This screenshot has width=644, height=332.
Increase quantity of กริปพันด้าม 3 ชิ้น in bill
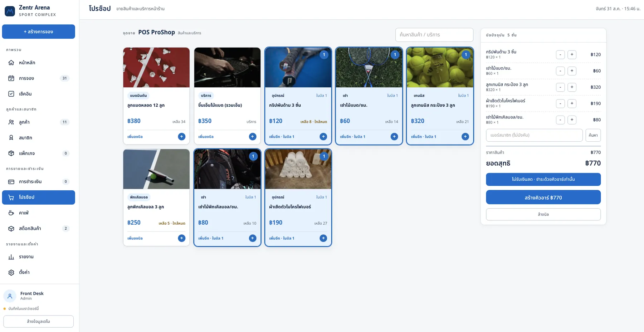(572, 55)
